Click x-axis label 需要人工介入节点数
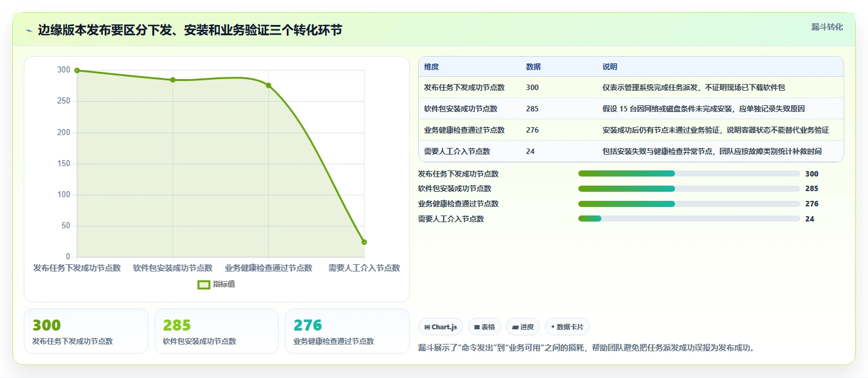Screen dimensions: 868x378 (364, 268)
